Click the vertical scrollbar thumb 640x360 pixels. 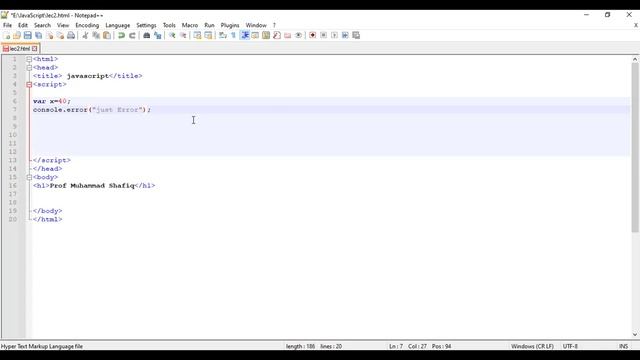tap(635, 147)
